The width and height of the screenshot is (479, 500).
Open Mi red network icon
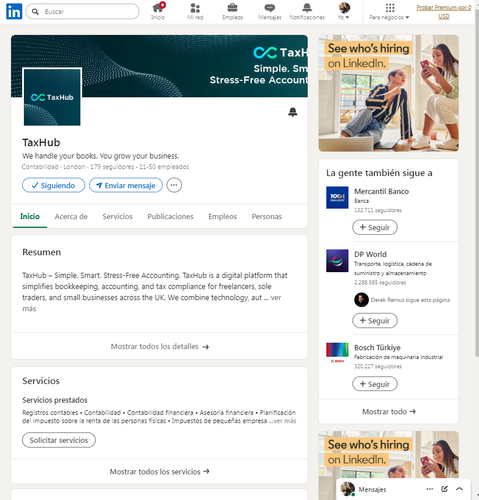tap(195, 11)
